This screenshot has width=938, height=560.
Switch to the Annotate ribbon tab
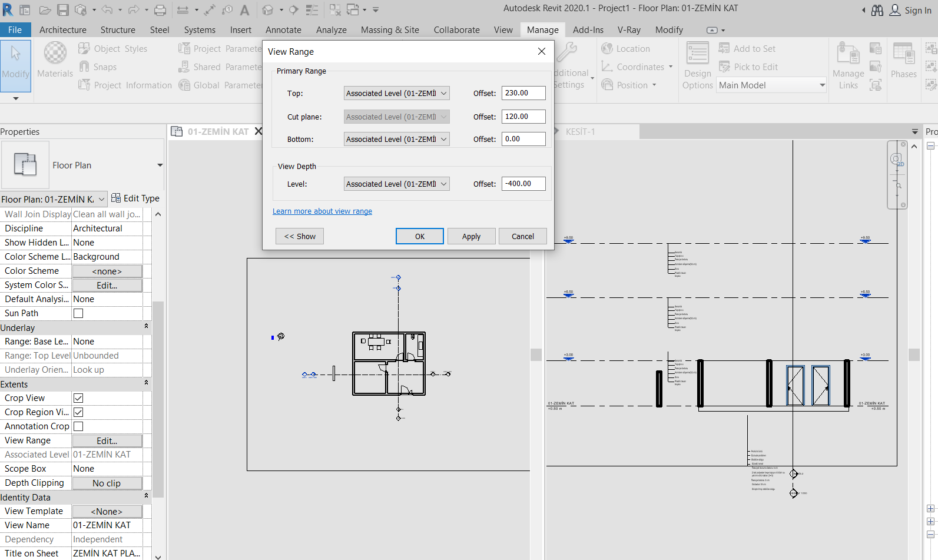(283, 30)
